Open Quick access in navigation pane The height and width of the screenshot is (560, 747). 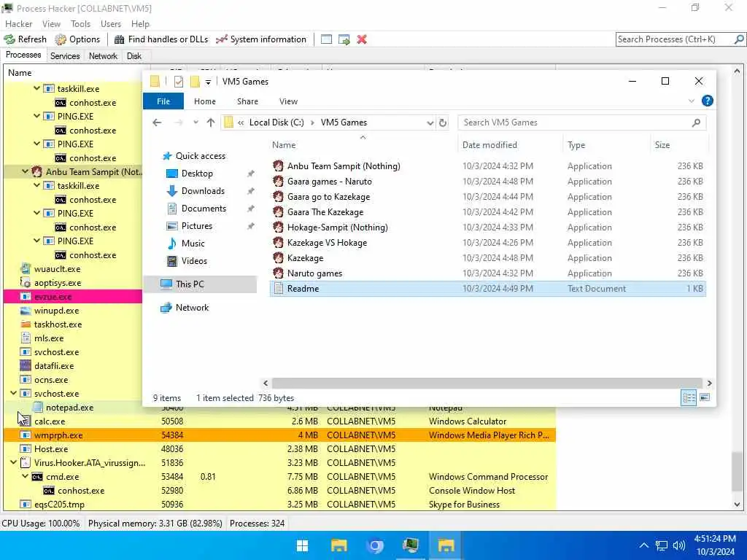tap(200, 156)
